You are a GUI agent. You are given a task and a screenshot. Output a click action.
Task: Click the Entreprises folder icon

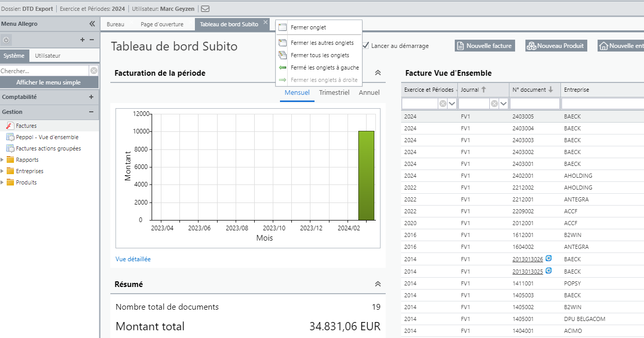point(10,171)
